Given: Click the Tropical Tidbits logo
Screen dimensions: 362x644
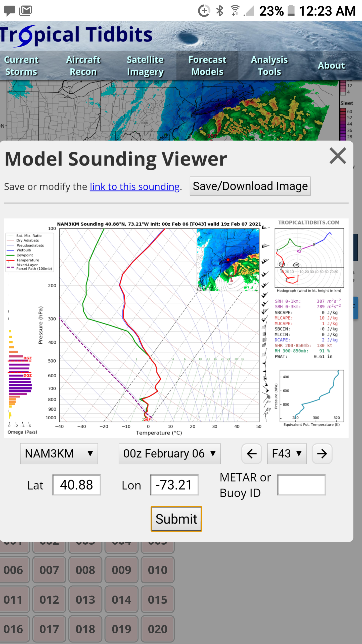Looking at the screenshot, I should point(76,35).
